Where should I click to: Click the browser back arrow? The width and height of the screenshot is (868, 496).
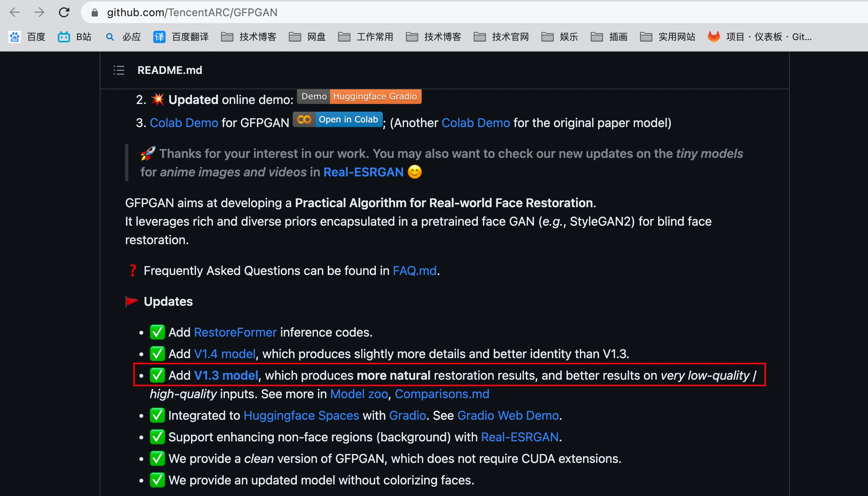pyautogui.click(x=15, y=12)
